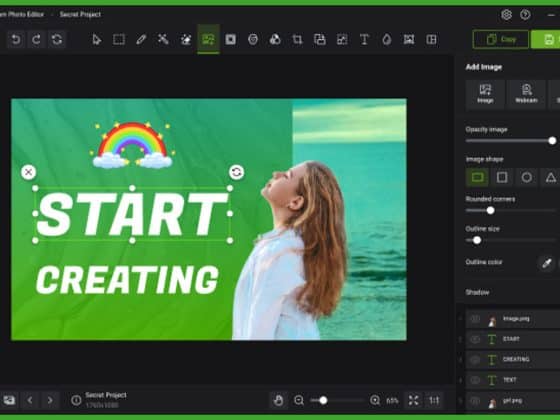The image size is (560, 420).
Task: Select the CREATING layer row
Action: point(513,360)
